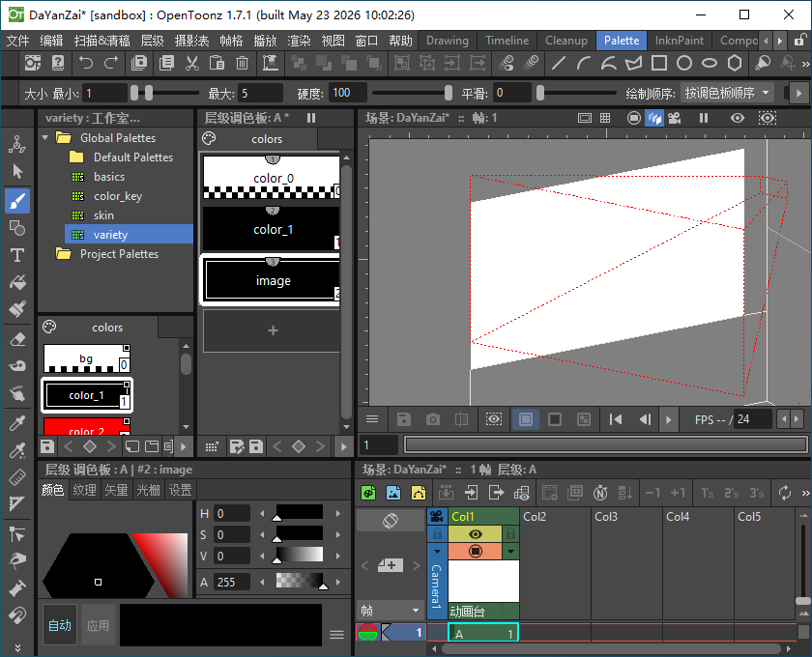Click the max size (最大) input field
The width and height of the screenshot is (812, 657).
tap(260, 93)
